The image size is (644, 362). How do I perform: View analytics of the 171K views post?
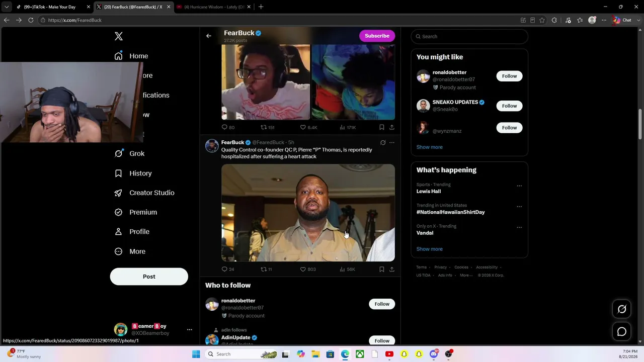(348, 127)
